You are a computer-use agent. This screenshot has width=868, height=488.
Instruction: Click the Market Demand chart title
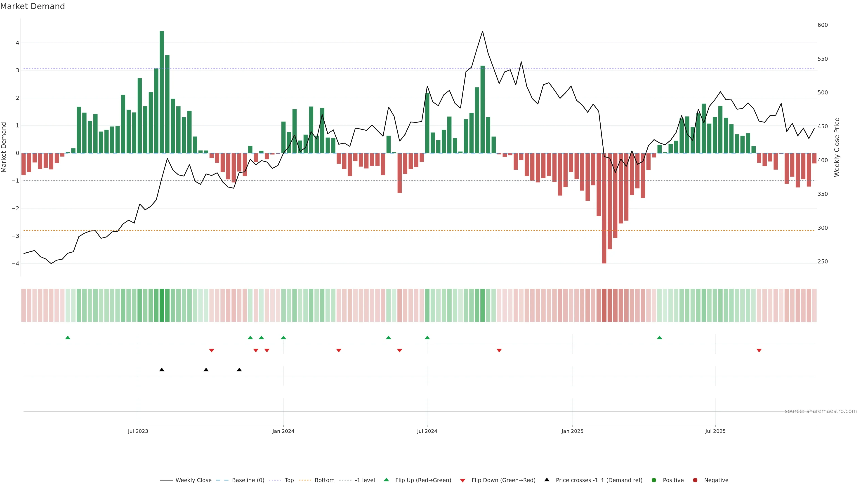click(x=32, y=6)
